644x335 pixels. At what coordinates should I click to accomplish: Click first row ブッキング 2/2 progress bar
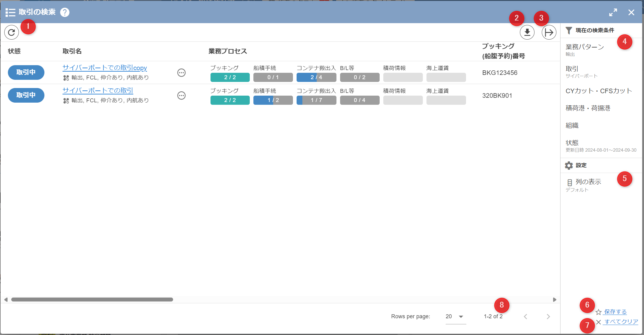(x=230, y=77)
